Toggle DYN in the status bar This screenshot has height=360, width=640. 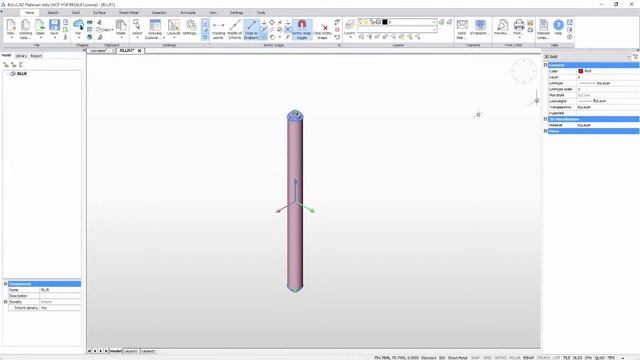coord(588,358)
